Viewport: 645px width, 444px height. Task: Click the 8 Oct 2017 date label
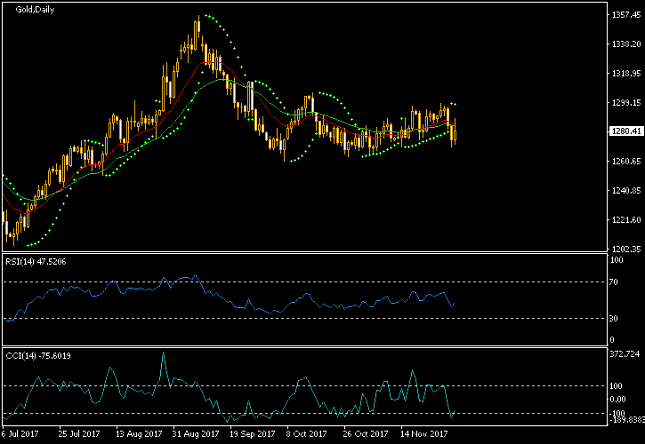[x=306, y=434]
